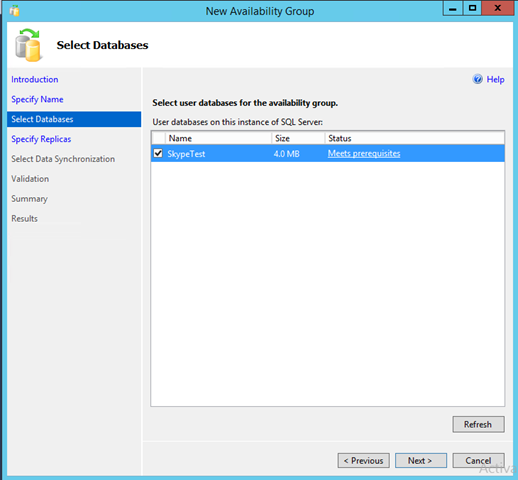This screenshot has width=518, height=480.
Task: Sort the list by Size column header
Action: click(298, 138)
